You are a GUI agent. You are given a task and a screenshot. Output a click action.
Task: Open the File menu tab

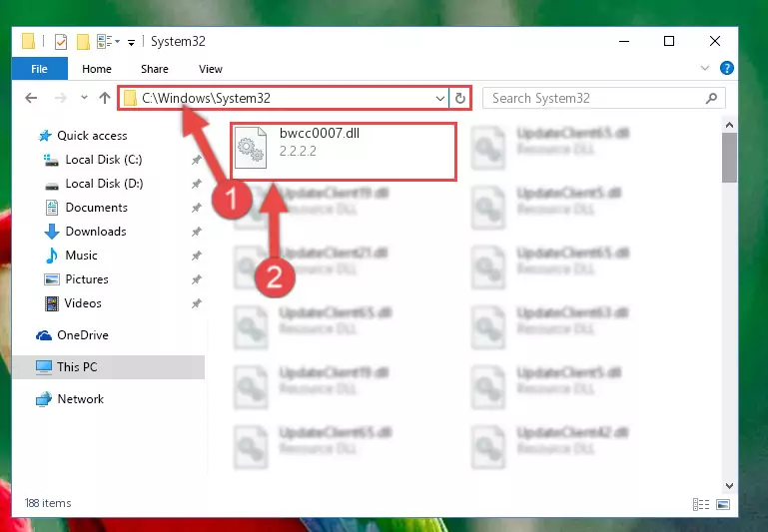(x=39, y=69)
